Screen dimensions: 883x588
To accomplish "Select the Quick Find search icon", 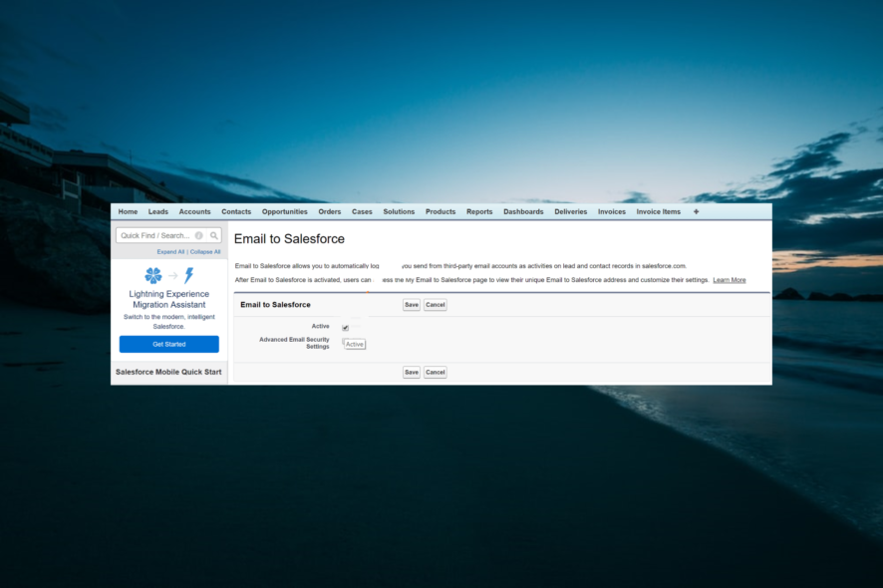I will tap(214, 236).
